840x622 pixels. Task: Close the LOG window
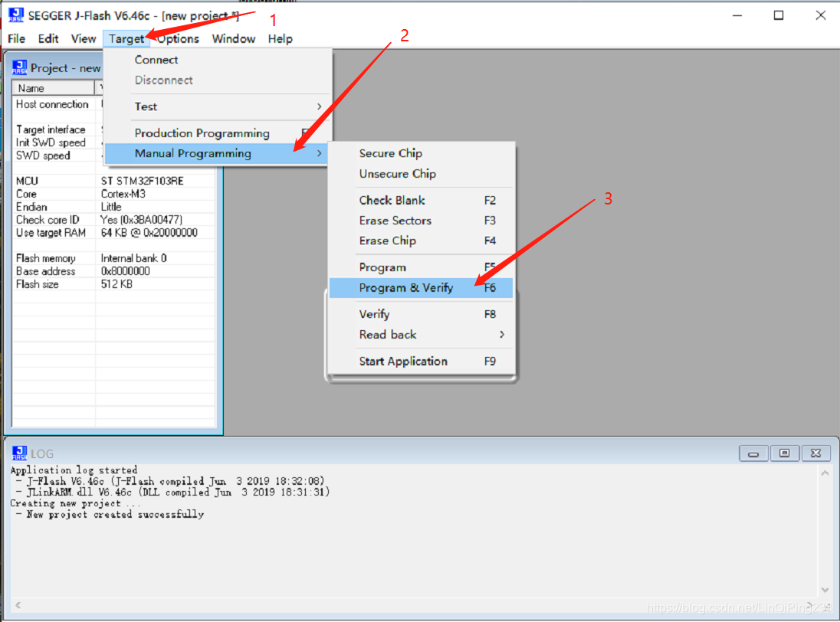(816, 453)
